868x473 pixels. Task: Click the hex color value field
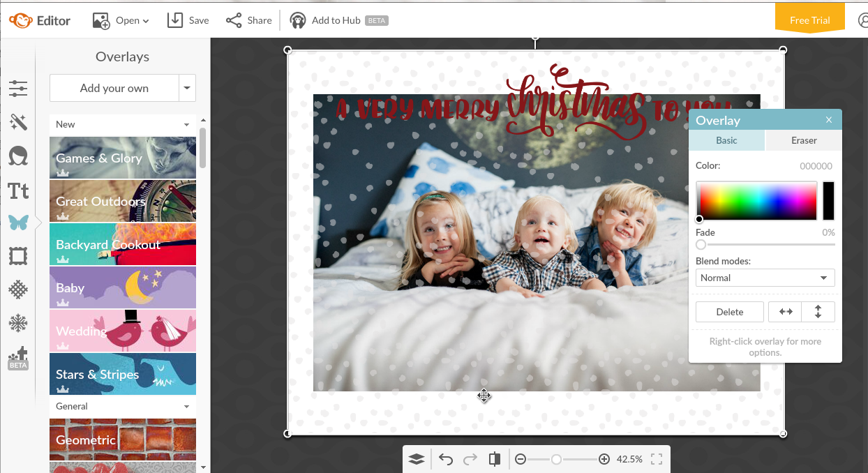pos(816,166)
